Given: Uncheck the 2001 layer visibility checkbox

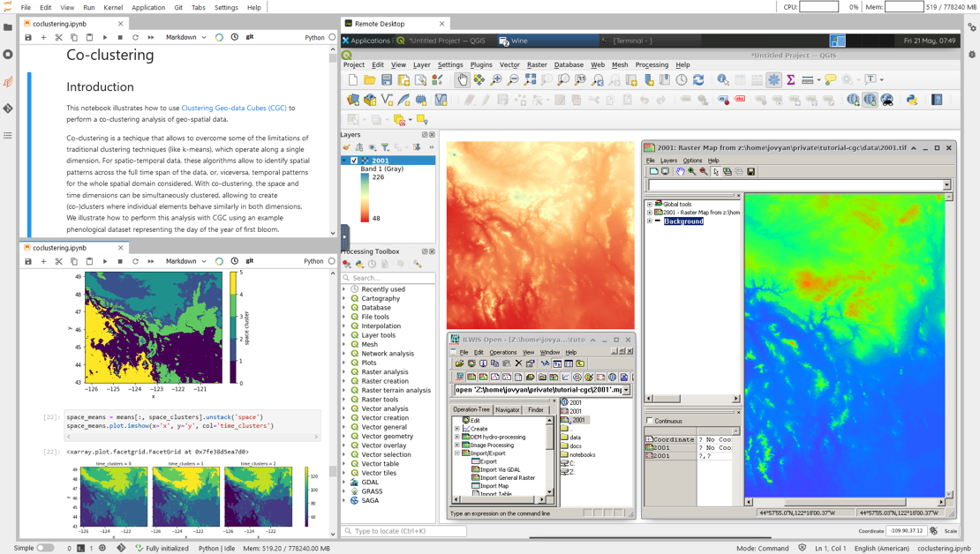Looking at the screenshot, I should [355, 161].
